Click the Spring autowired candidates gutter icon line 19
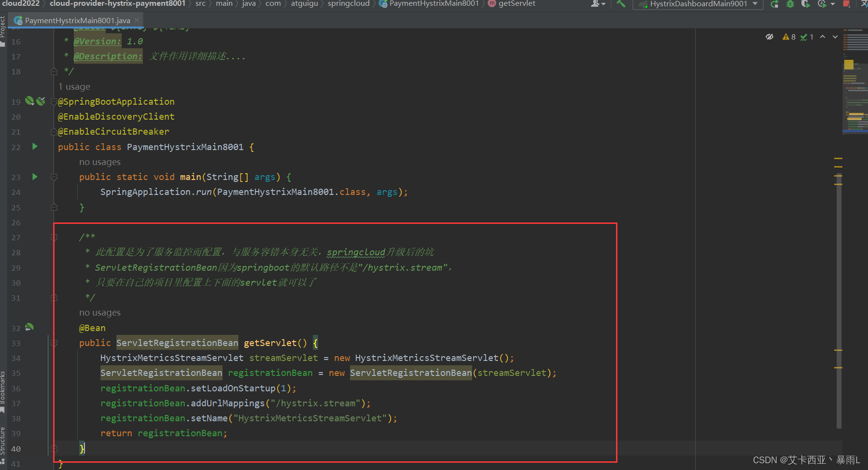Viewport: 868px width, 470px height. pyautogui.click(x=41, y=101)
